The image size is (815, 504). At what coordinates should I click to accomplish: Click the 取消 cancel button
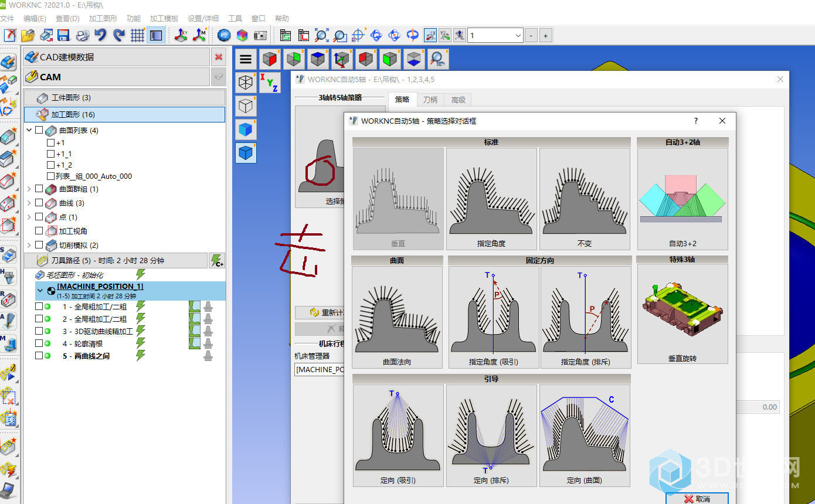(697, 499)
